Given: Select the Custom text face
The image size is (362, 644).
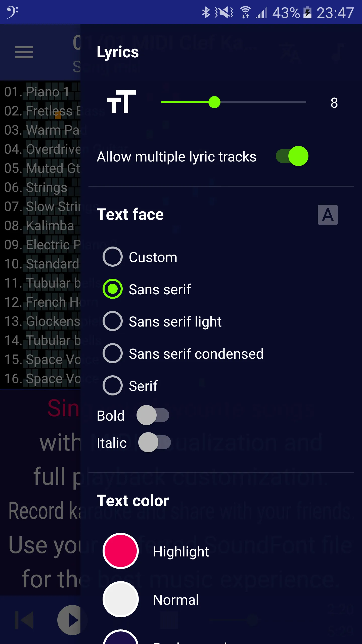Looking at the screenshot, I should (112, 257).
